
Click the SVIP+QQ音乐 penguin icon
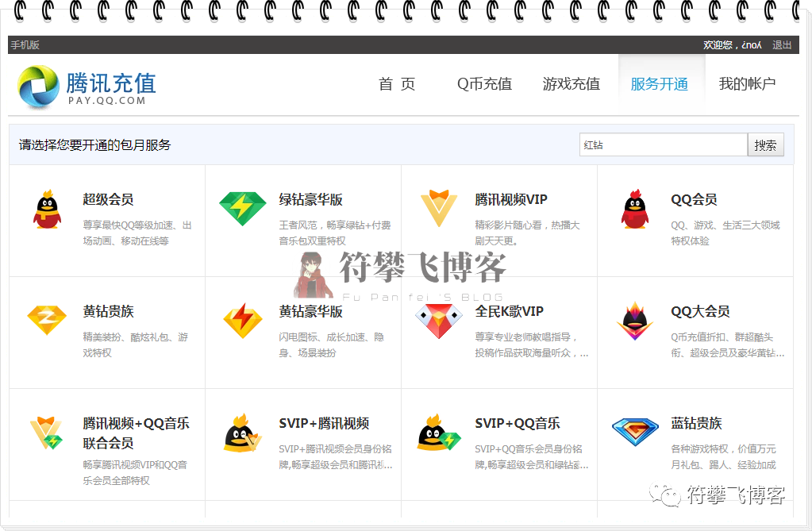pos(439,433)
